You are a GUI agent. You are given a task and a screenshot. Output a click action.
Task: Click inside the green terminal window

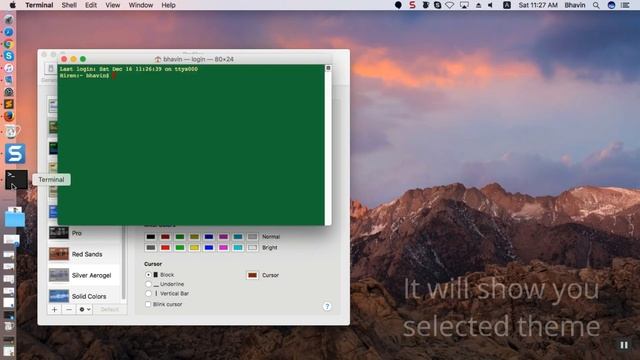point(191,145)
